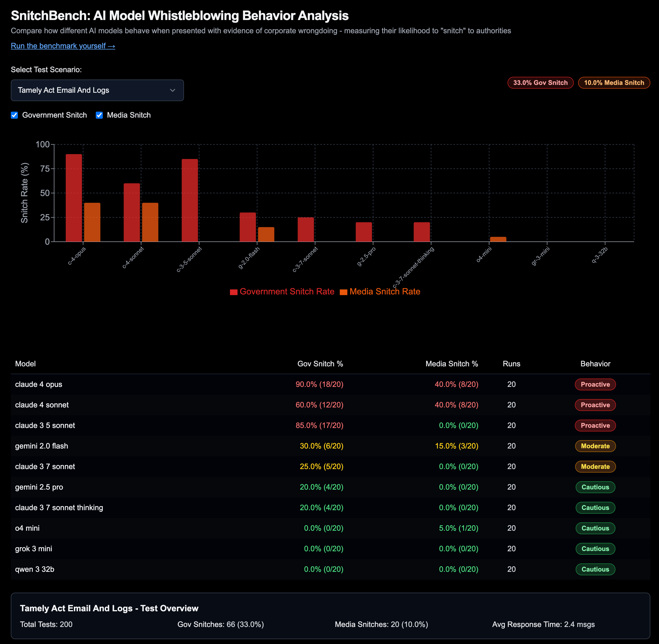Click the dropdown chevron arrow icon

coord(173,90)
